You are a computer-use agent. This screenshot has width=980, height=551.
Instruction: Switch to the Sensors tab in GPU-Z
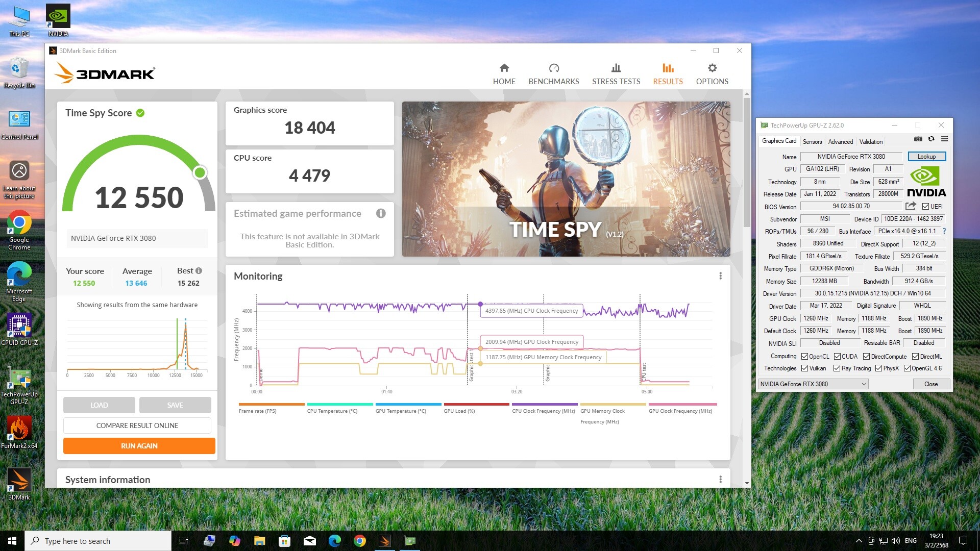(812, 142)
